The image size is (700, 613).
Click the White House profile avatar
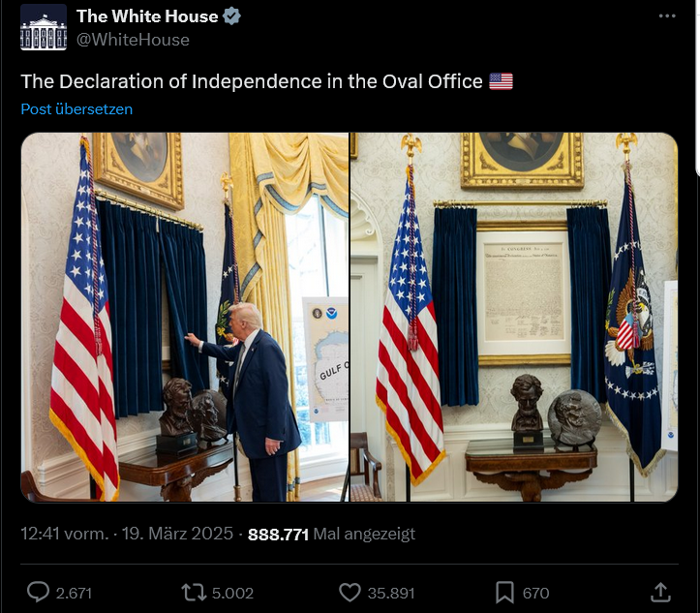point(44,28)
